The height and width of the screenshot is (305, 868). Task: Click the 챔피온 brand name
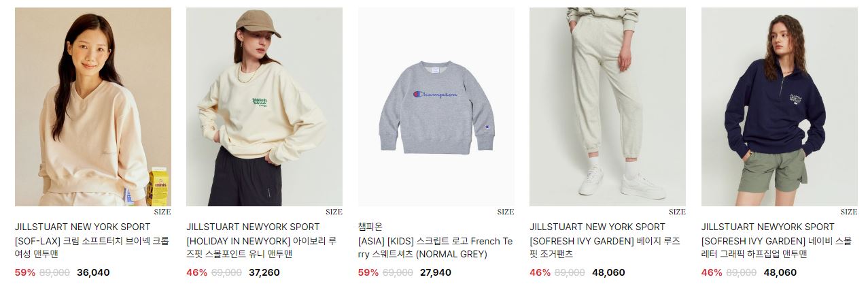tap(370, 227)
